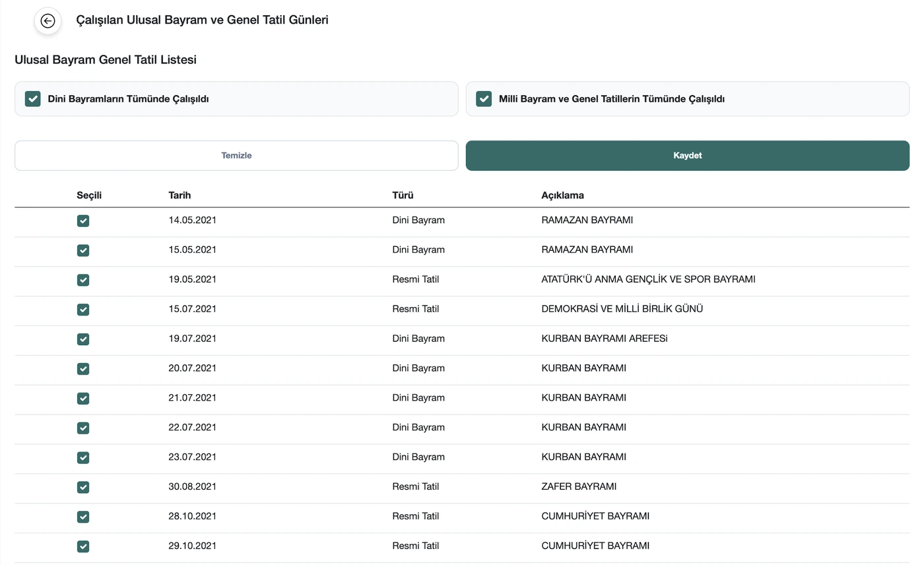Image resolution: width=924 pixels, height=565 pixels.
Task: Click the Türü column header
Action: click(403, 195)
